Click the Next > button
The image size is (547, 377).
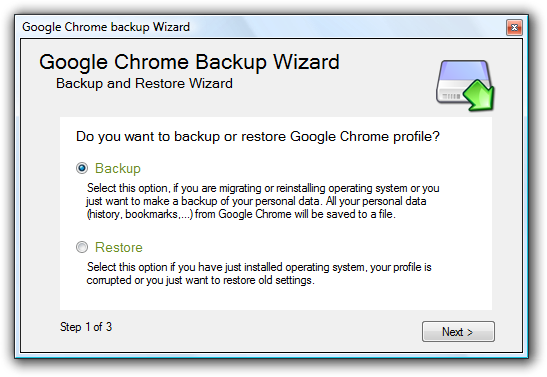point(458,332)
